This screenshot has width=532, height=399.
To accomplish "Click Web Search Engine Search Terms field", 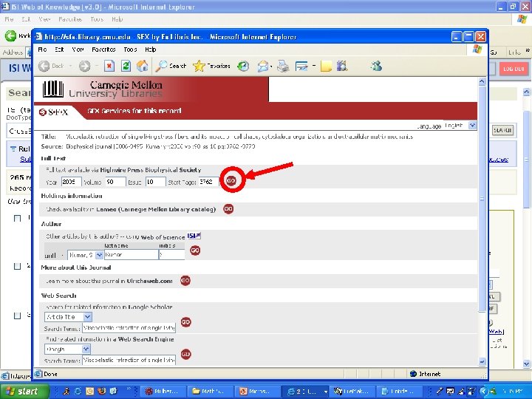I will (x=129, y=360).
